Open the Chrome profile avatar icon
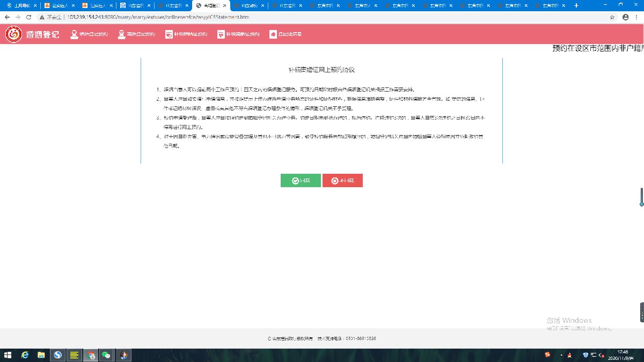The width and height of the screenshot is (644, 362). [625, 17]
